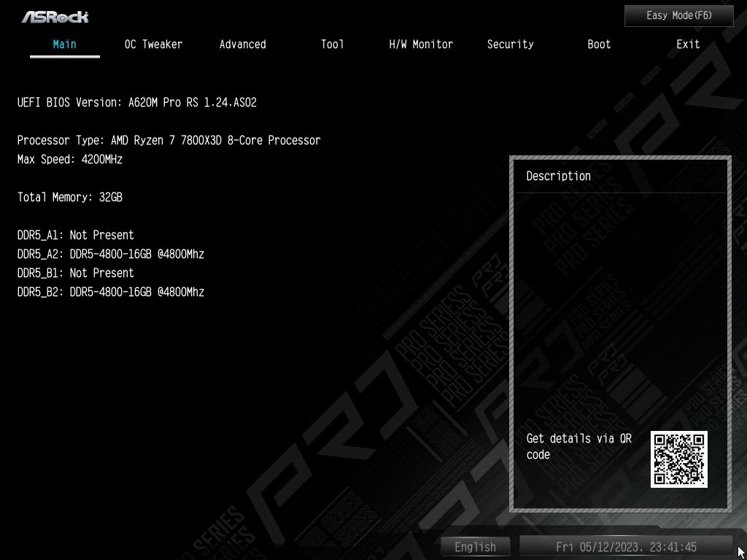
Task: Click the Description panel heading
Action: [x=558, y=176]
